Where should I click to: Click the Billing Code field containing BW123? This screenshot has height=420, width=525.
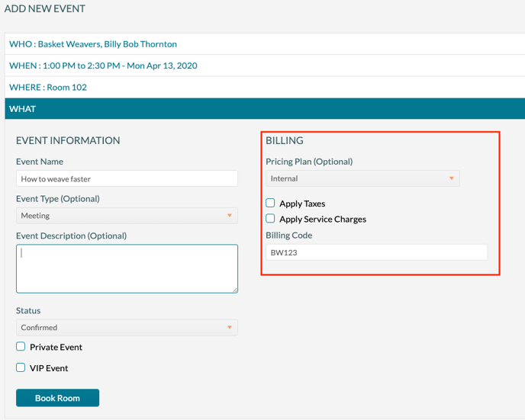376,252
